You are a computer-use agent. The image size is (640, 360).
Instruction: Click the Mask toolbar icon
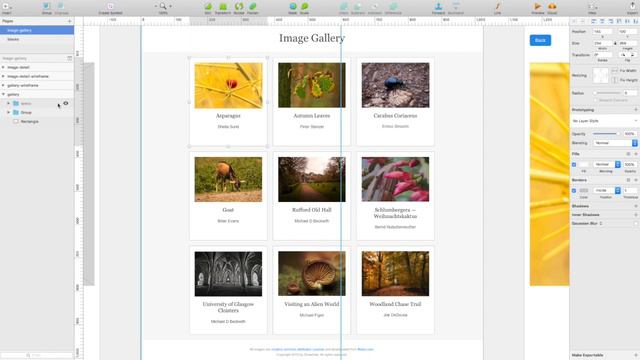click(293, 7)
